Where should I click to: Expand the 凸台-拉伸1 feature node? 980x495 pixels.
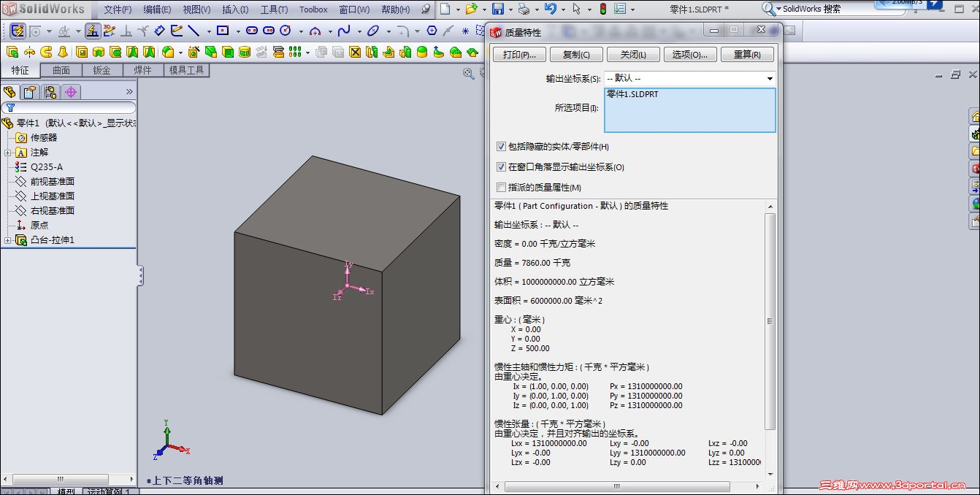coord(7,240)
